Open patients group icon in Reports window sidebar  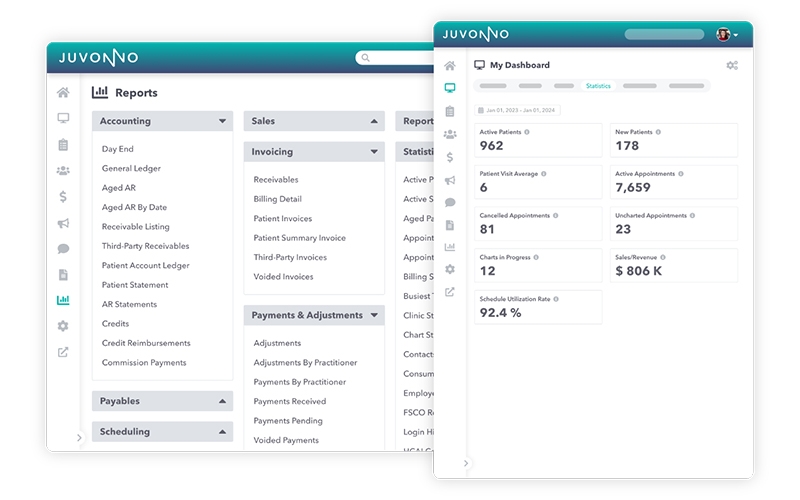[63, 170]
